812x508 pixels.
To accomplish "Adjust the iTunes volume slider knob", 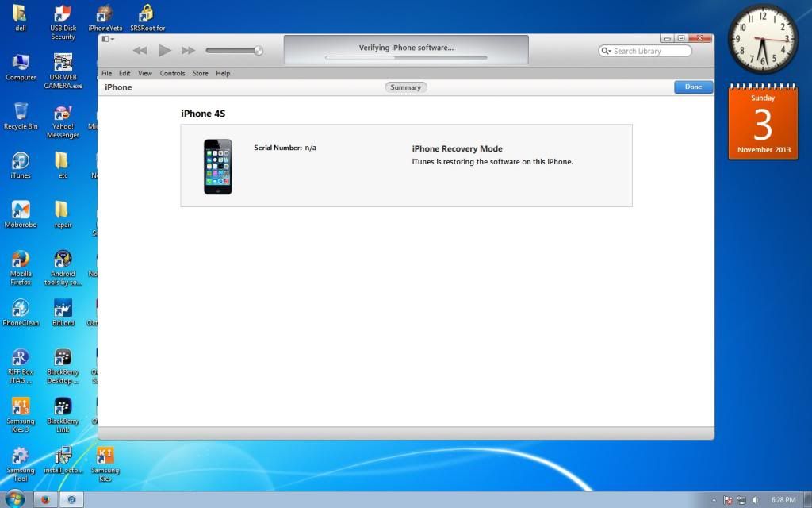I will (x=258, y=51).
